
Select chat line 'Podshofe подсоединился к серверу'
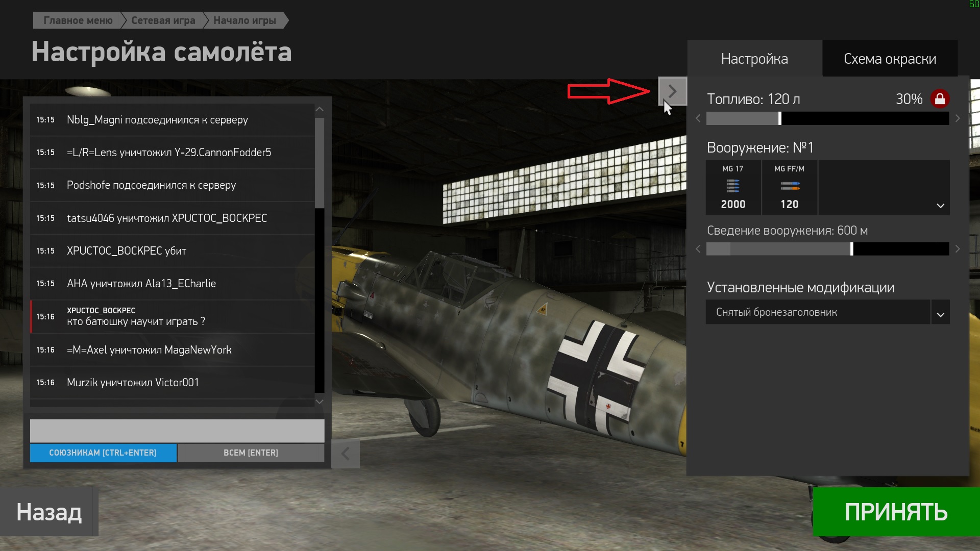(172, 185)
